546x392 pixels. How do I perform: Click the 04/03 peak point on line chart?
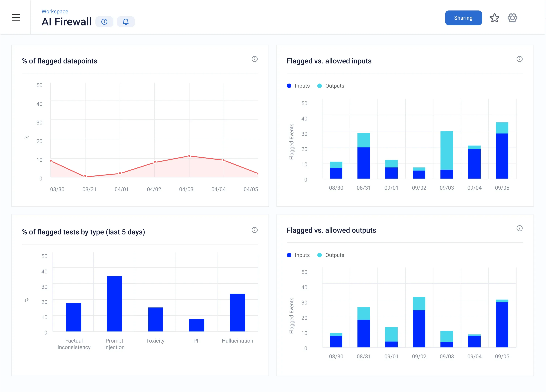click(189, 156)
